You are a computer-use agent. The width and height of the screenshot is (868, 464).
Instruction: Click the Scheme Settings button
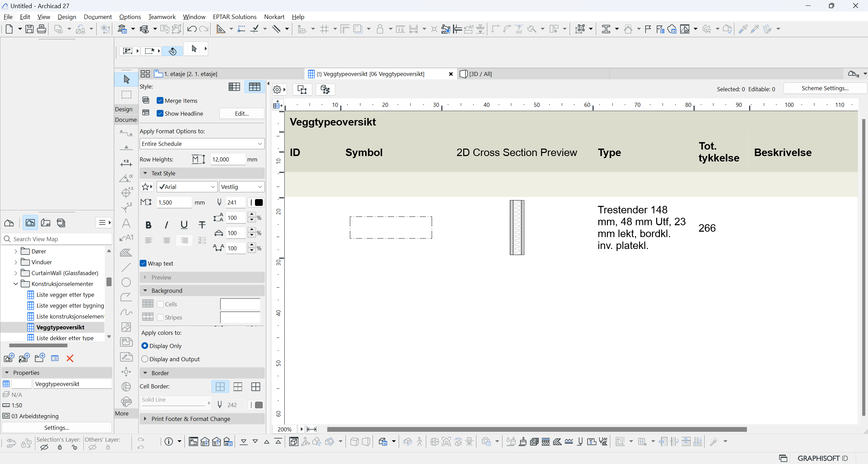(825, 89)
